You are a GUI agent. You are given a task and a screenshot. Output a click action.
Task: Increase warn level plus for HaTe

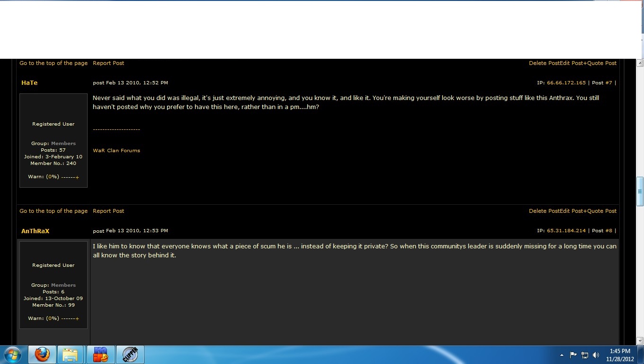(77, 177)
